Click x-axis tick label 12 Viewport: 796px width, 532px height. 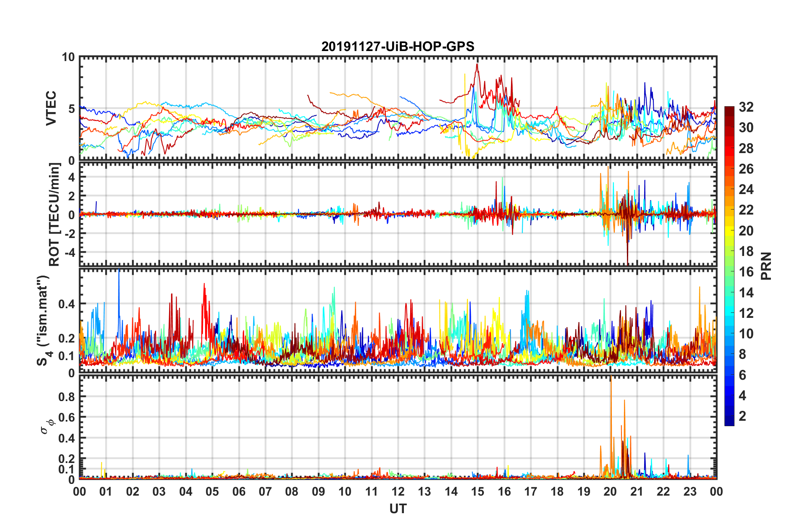(x=398, y=491)
